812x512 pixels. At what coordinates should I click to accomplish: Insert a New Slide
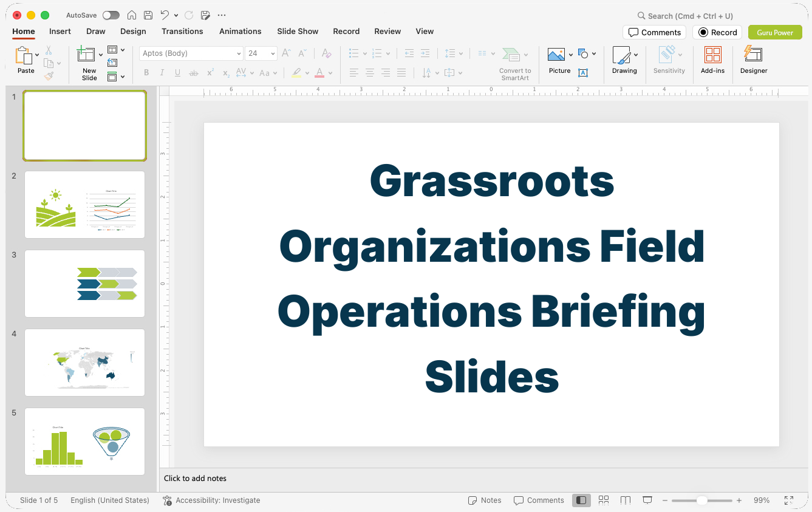point(86,55)
